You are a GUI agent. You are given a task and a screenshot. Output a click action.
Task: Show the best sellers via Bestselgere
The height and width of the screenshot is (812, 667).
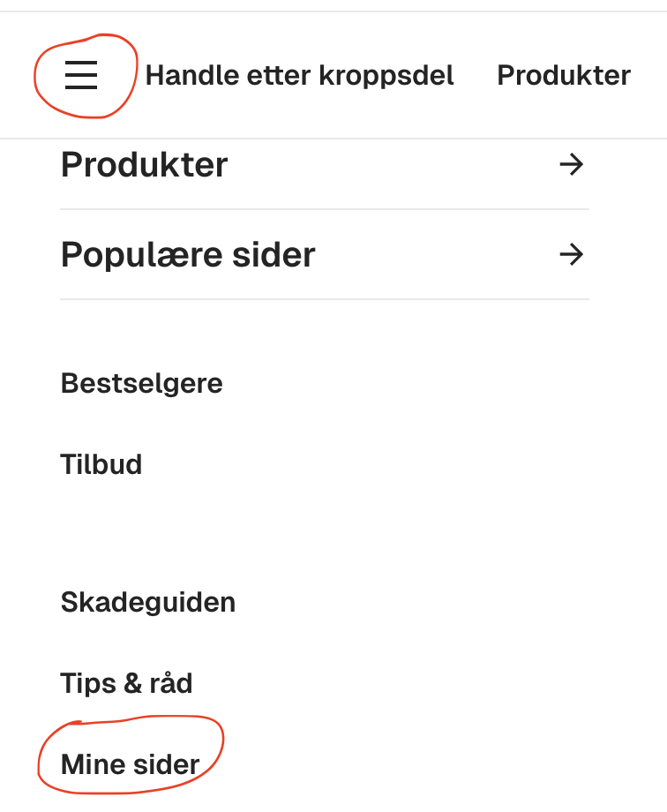tap(141, 384)
